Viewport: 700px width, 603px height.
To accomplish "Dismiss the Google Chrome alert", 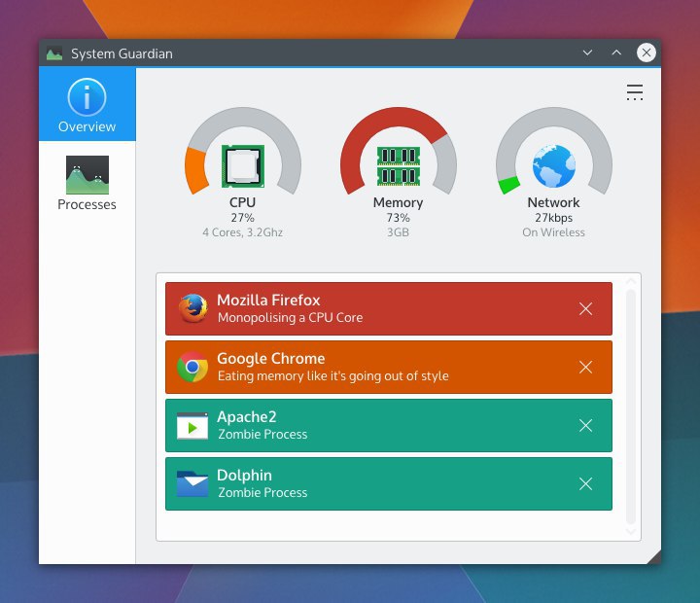I will click(585, 368).
